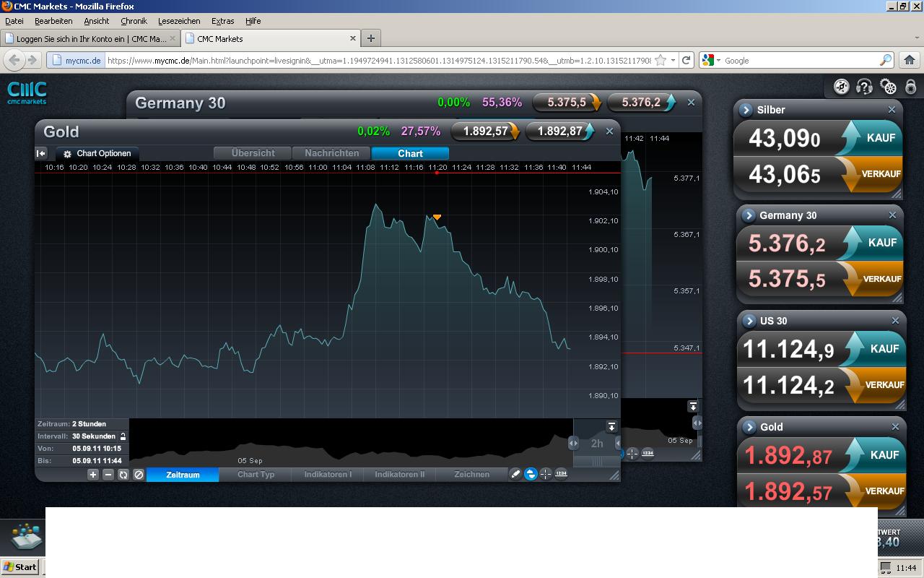Click the books icon at bottom left

click(25, 535)
